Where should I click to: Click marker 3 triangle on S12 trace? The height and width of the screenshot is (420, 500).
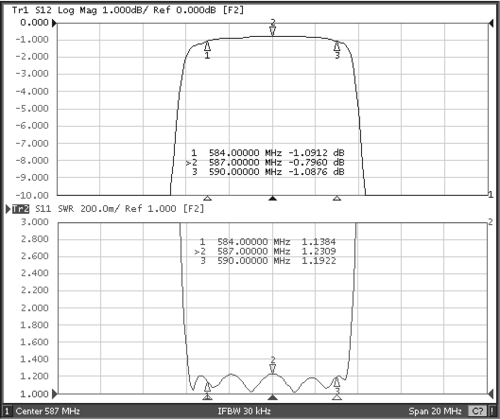coord(337,46)
